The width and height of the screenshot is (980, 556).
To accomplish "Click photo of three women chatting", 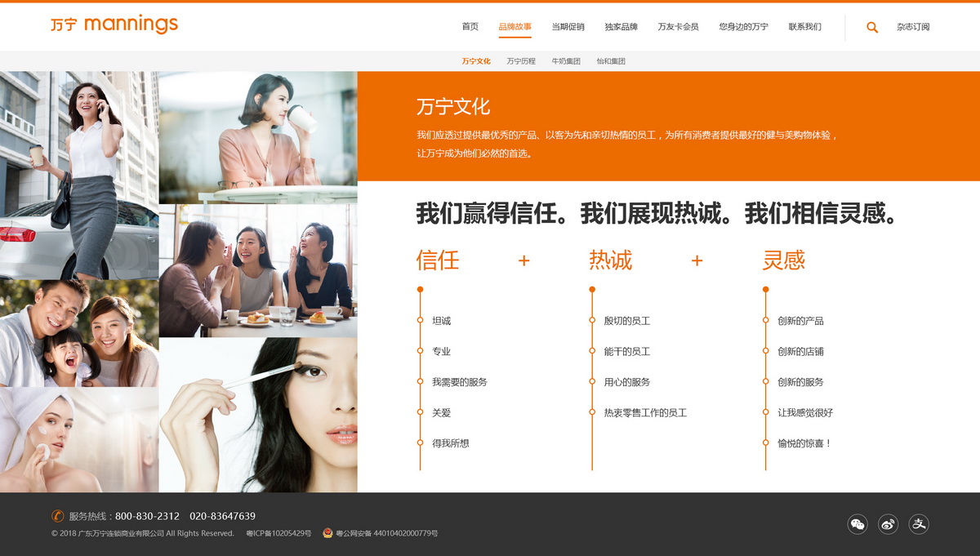I will click(x=258, y=270).
